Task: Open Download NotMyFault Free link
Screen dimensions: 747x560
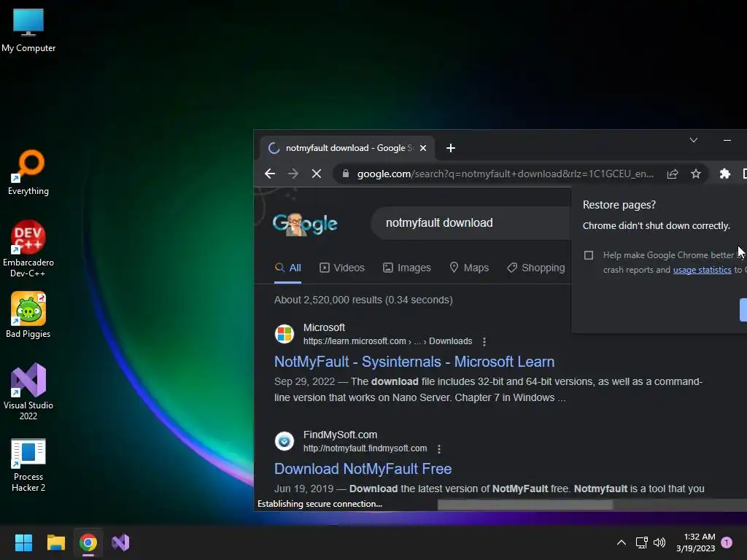Action: pos(363,469)
